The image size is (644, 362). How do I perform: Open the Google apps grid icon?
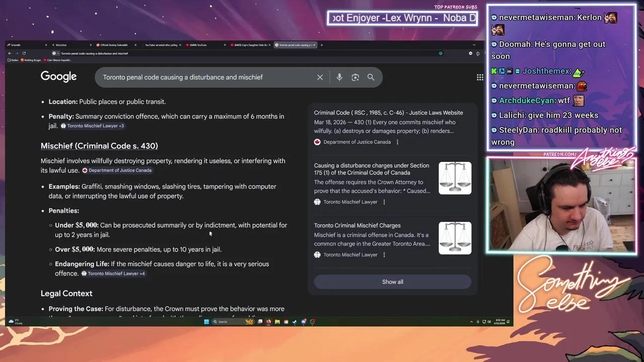[480, 77]
